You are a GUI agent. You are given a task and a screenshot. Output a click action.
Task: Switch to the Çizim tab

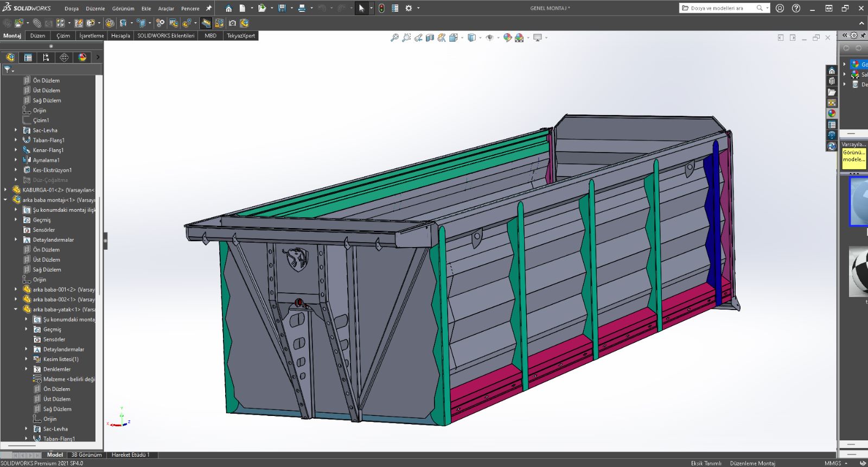coord(63,36)
